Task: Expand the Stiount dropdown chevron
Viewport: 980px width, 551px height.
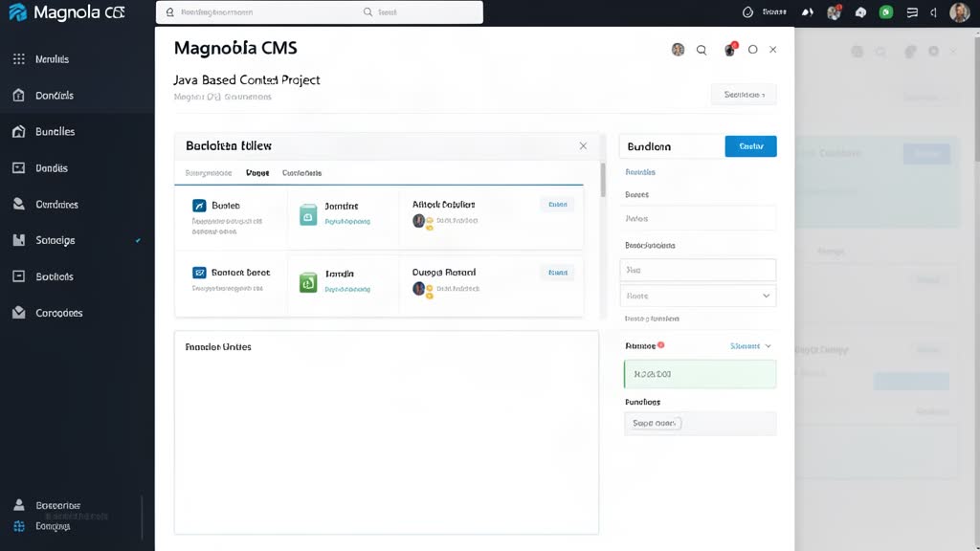Action: pos(768,346)
